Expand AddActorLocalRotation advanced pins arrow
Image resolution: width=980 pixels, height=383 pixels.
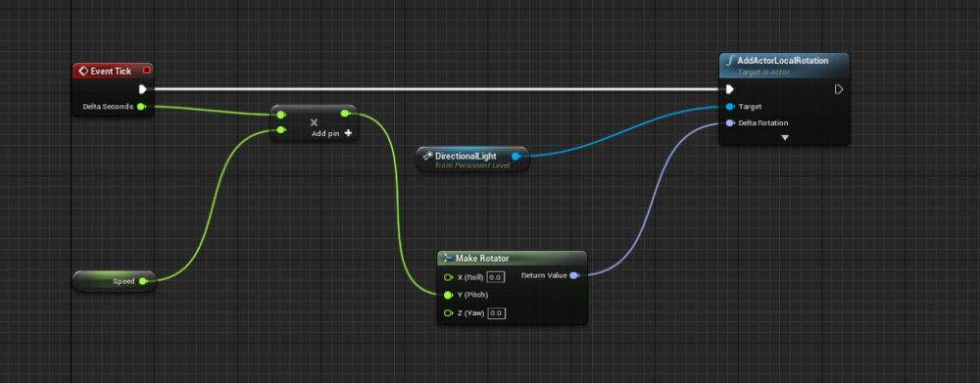pos(785,137)
